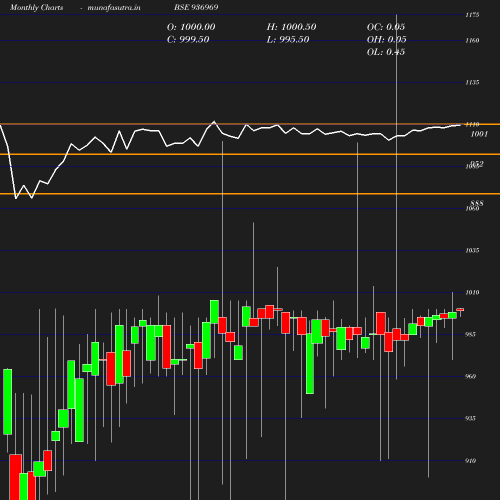Click the OL: 0.45 reading
Viewport: 500px width, 500px height.
pos(386,52)
